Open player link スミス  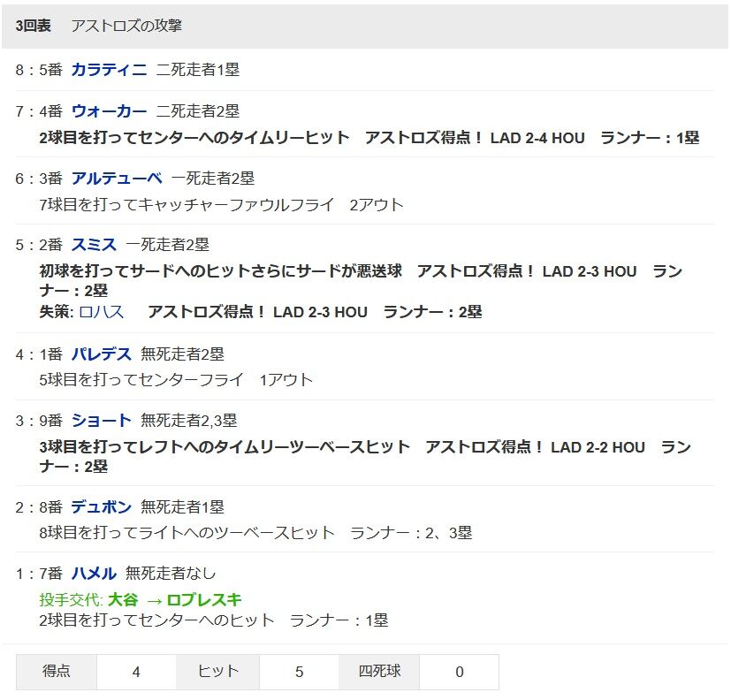pyautogui.click(x=94, y=244)
